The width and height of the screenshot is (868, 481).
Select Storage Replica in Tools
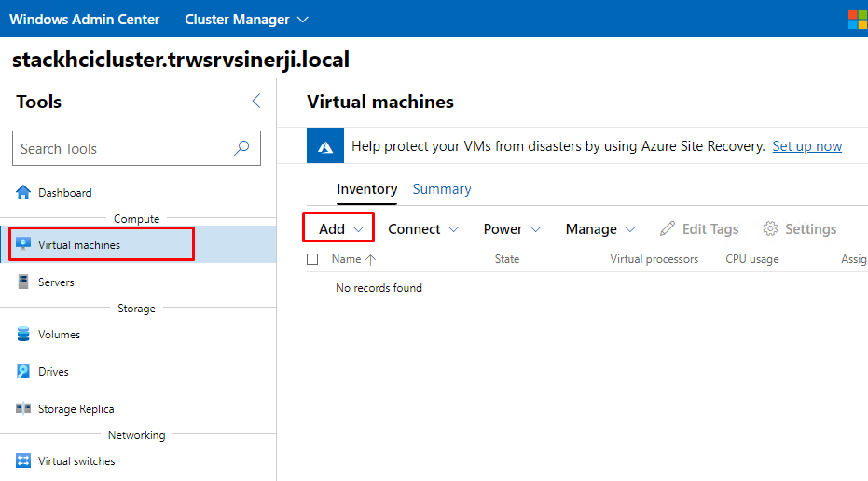138,408
